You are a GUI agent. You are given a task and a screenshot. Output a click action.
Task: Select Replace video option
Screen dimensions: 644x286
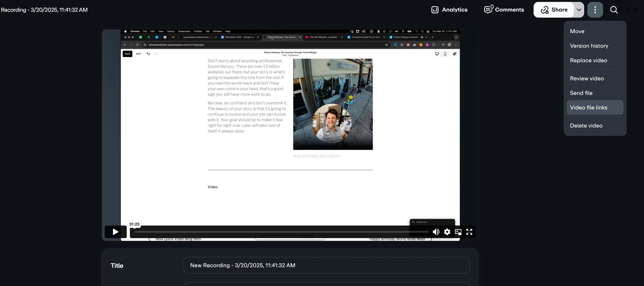pos(588,60)
